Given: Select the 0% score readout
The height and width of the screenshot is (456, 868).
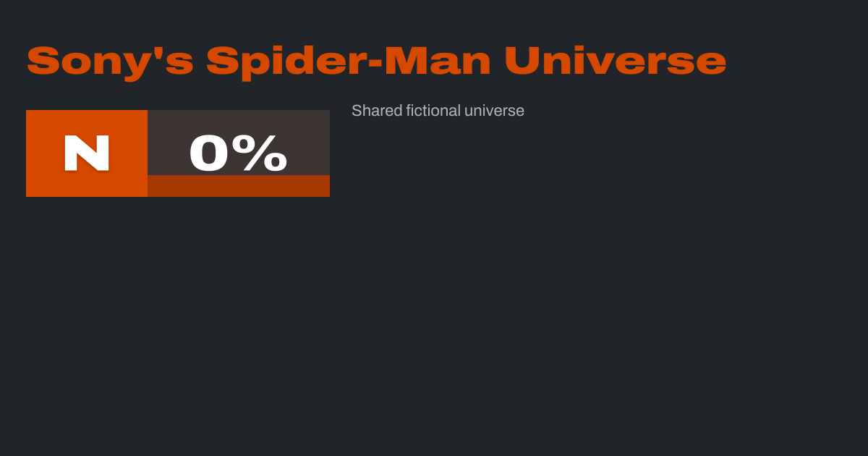Looking at the screenshot, I should tap(238, 153).
